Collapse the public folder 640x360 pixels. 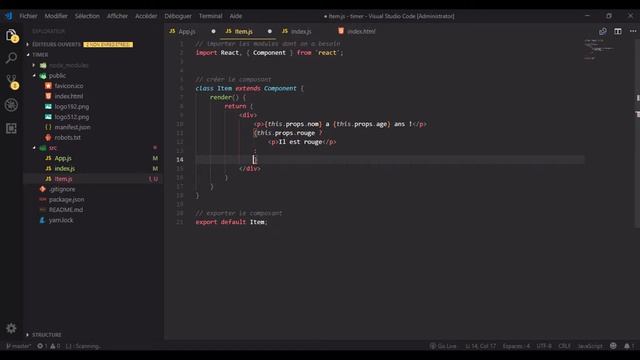(57, 76)
